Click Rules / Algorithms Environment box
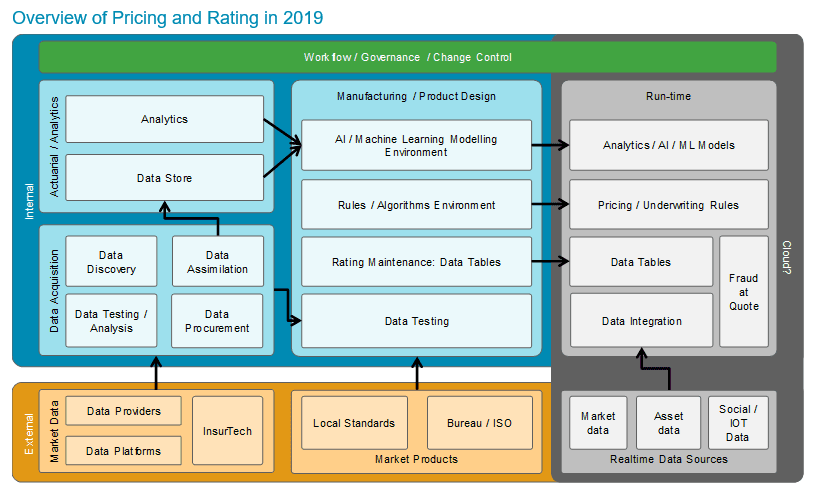The image size is (816, 494). point(416,205)
